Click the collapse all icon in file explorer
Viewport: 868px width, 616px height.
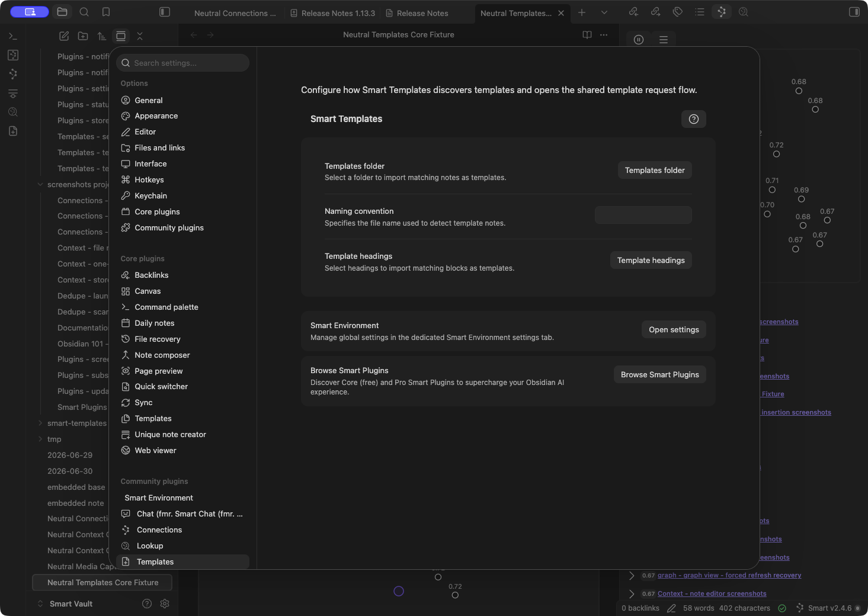coord(140,36)
